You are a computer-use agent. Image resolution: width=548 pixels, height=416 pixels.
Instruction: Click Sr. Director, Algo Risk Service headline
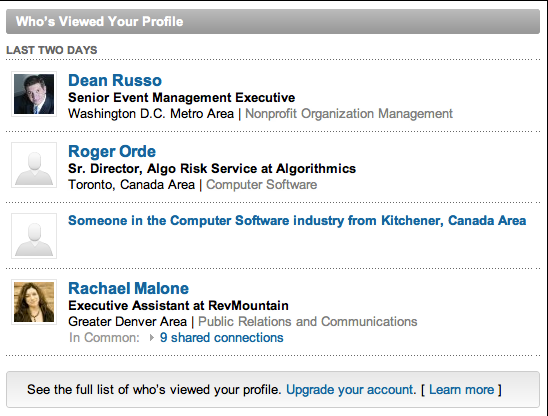[x=212, y=168]
